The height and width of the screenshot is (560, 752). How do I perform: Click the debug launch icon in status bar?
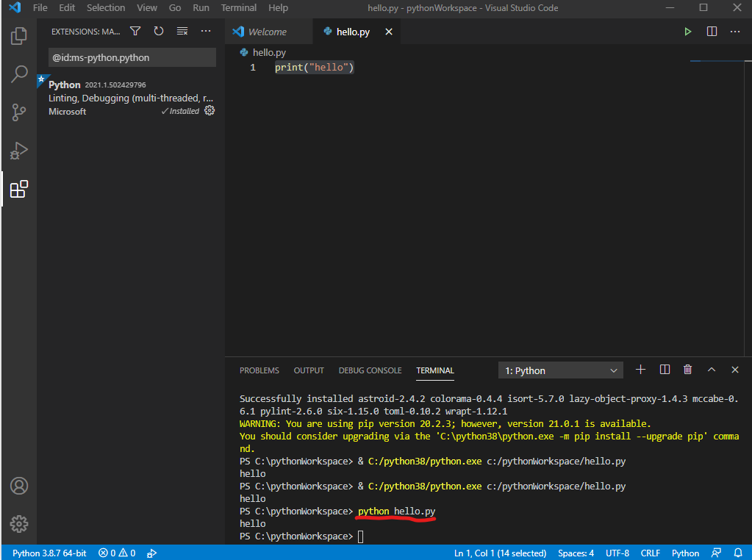[151, 553]
